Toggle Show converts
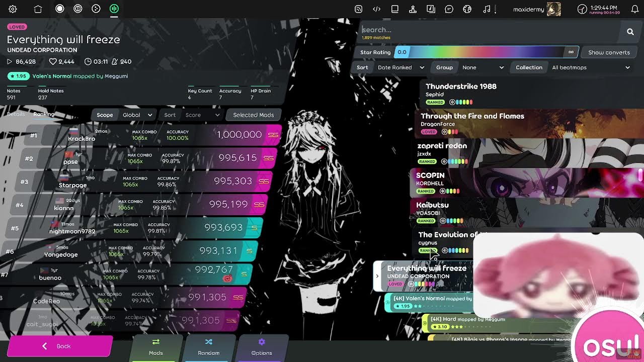The image size is (644, 362). tap(609, 52)
